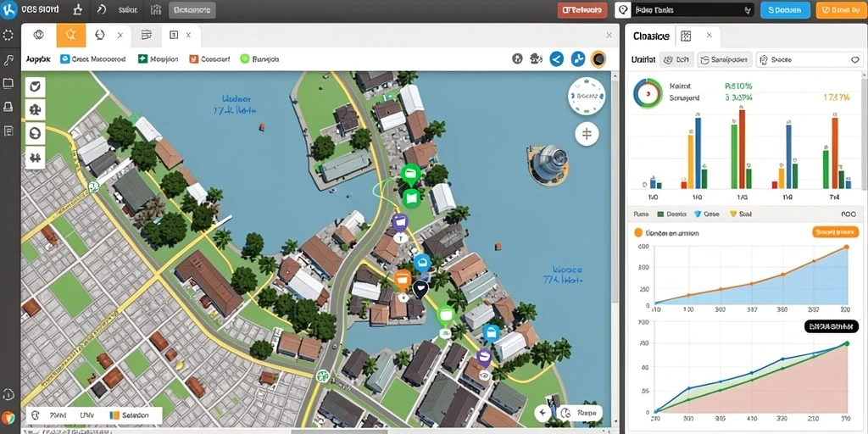868x434 pixels.
Task: Click the orange button at the top right
Action: pyautogui.click(x=842, y=10)
